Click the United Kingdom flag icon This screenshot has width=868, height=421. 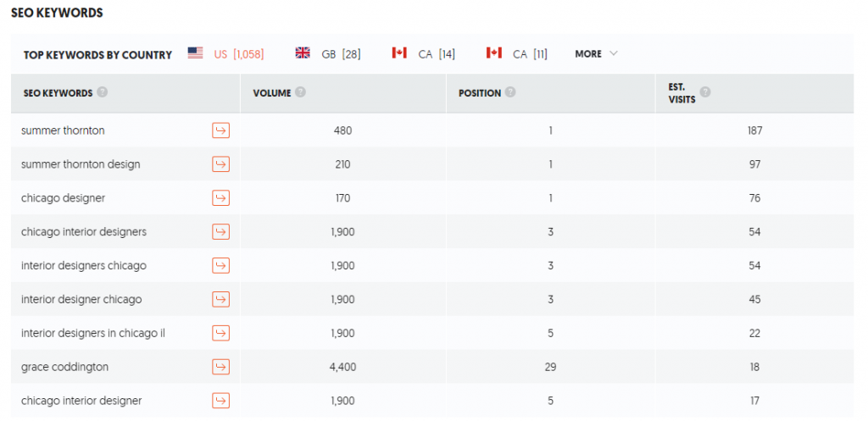point(303,53)
